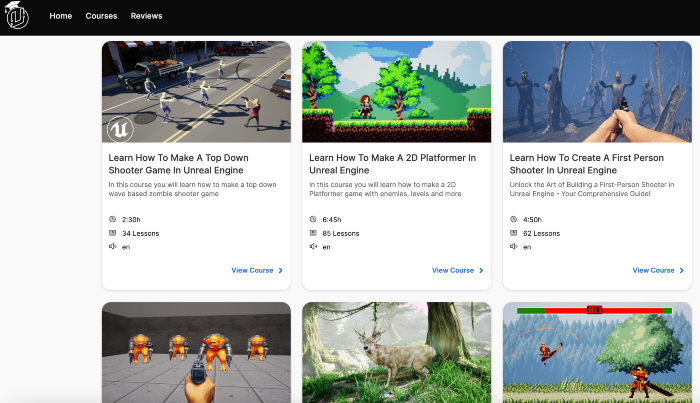Click the lessons icon next to 34 Lessons
This screenshot has width=700, height=403.
(x=112, y=233)
